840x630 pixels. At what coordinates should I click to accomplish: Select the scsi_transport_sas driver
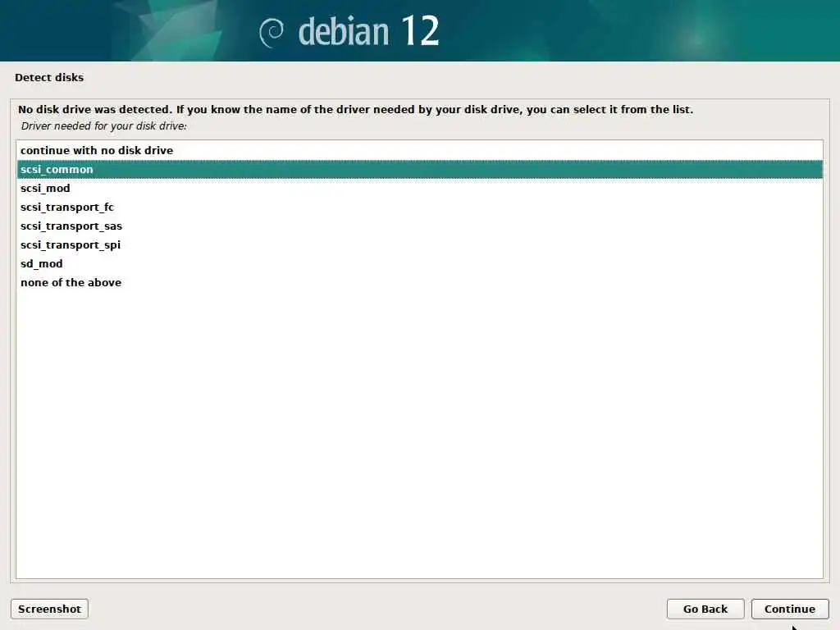pos(419,226)
